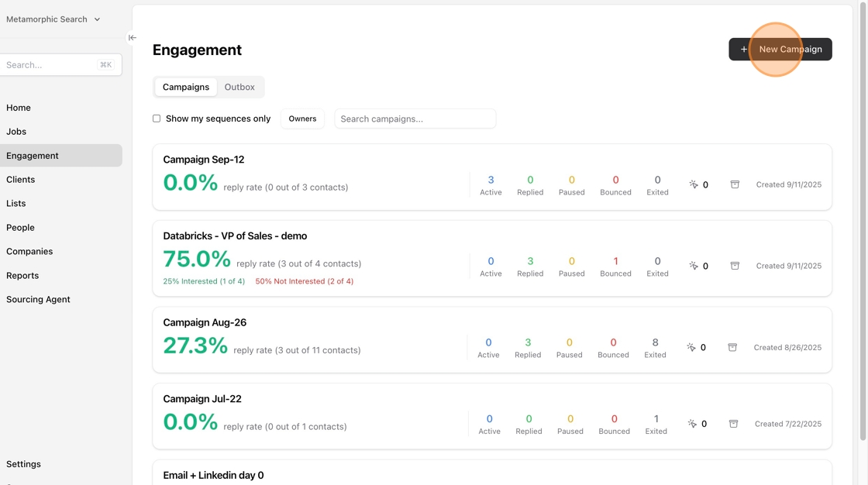Create a New Campaign

(780, 50)
